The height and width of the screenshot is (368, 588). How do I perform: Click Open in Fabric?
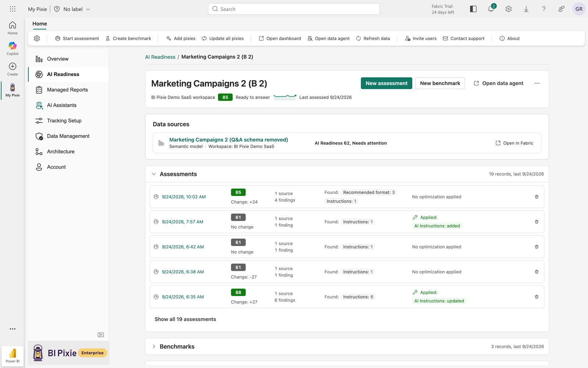click(514, 143)
